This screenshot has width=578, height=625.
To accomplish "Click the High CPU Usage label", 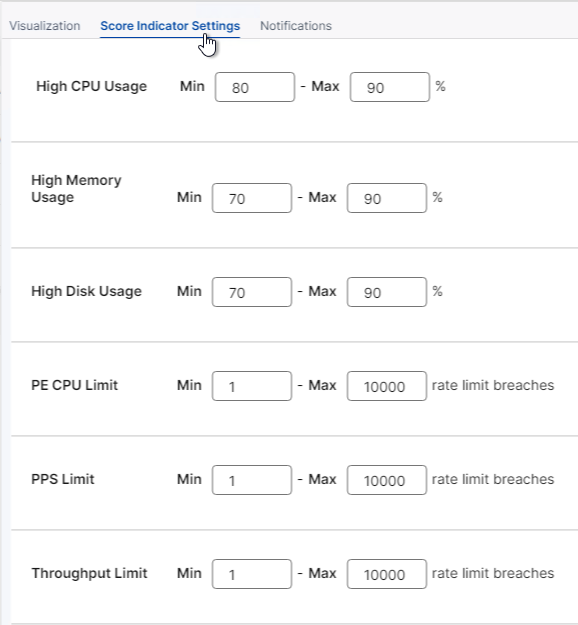I will [x=92, y=86].
